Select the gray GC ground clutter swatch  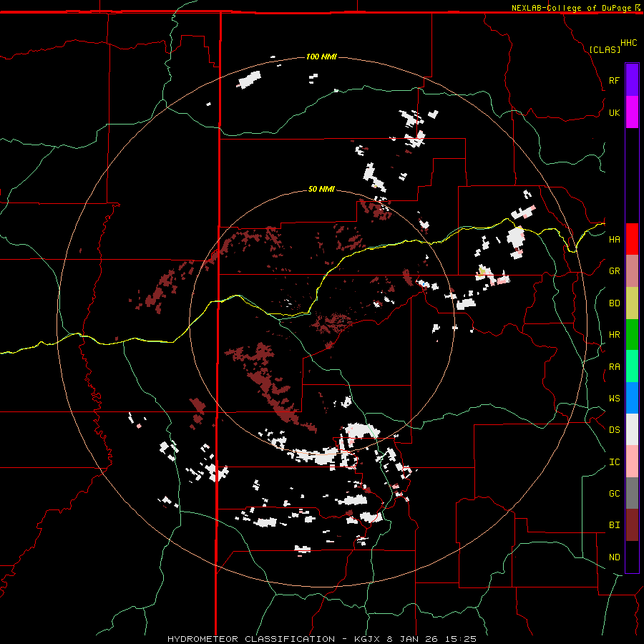(x=632, y=493)
